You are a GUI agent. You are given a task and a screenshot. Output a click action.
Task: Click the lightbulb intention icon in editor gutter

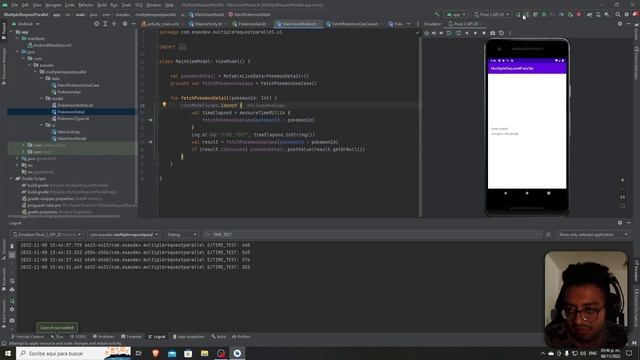[x=164, y=105]
